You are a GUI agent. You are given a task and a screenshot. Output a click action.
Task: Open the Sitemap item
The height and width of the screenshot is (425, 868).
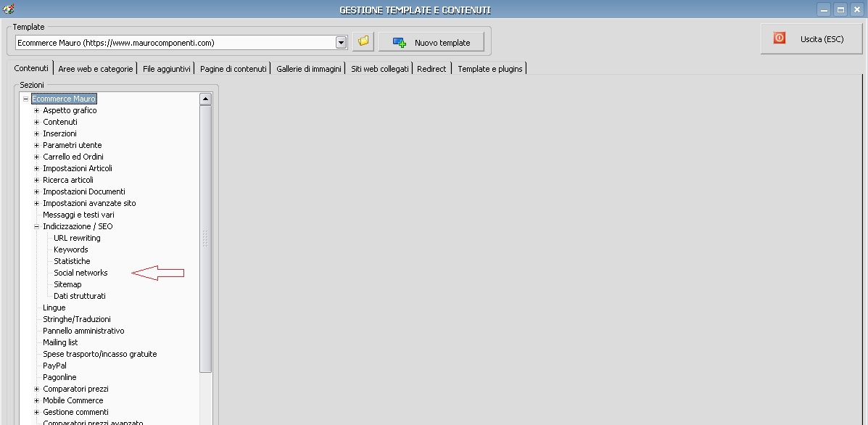coord(67,284)
